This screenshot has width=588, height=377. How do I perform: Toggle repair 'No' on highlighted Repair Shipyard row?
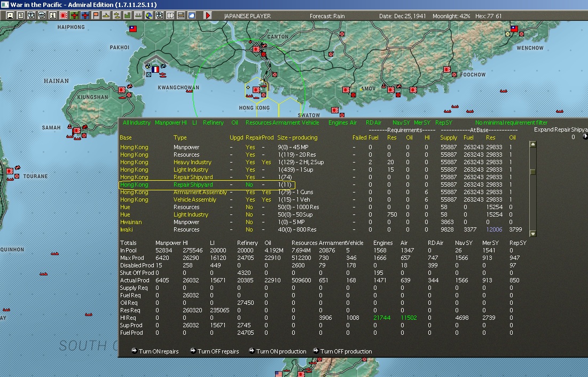click(249, 184)
